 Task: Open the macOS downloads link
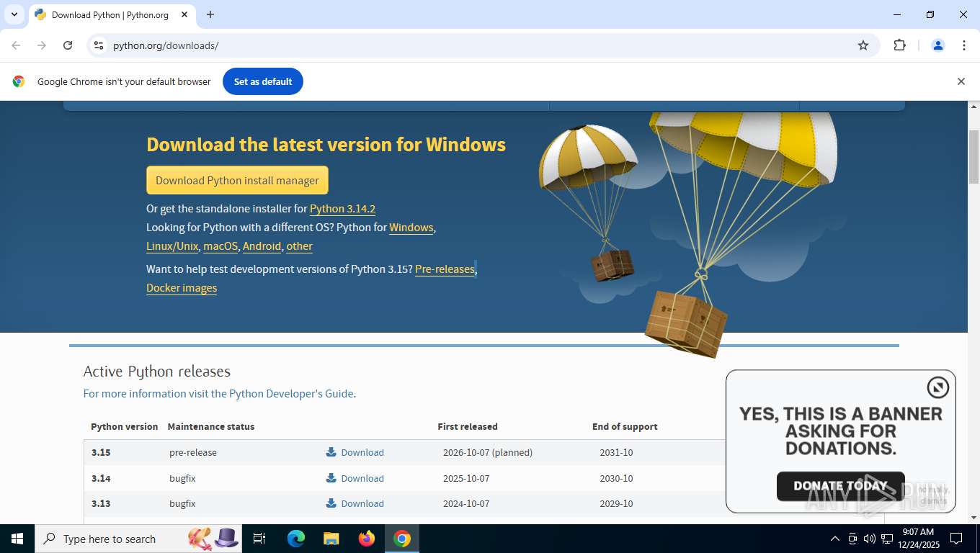(x=220, y=246)
